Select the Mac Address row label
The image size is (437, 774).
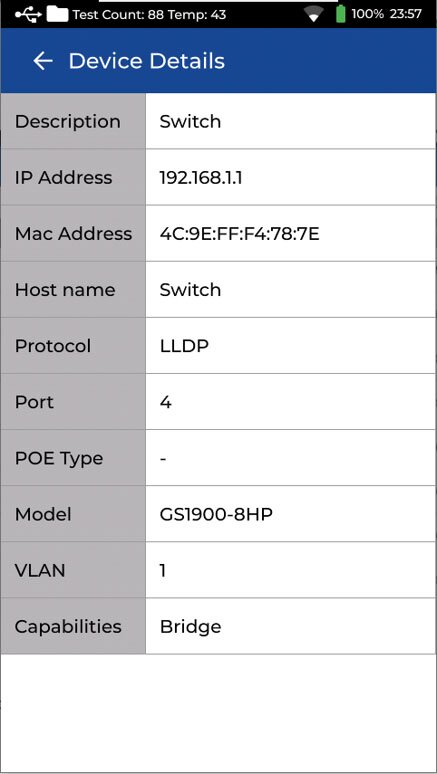[74, 234]
